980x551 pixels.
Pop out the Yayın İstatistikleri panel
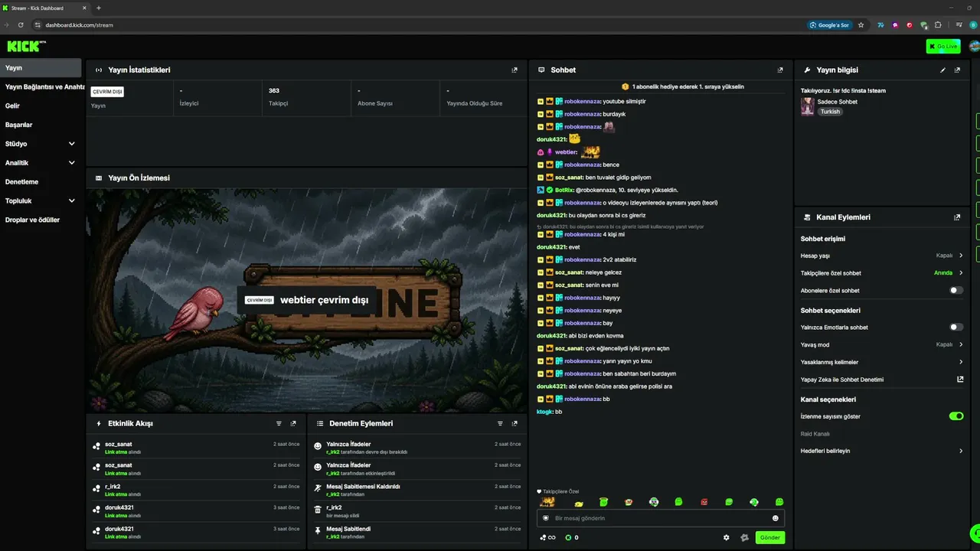tap(514, 70)
